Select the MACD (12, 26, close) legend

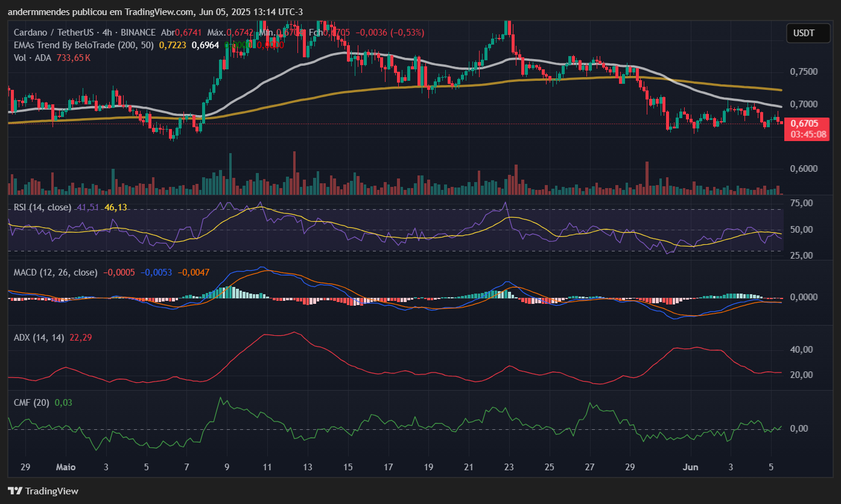(x=55, y=272)
